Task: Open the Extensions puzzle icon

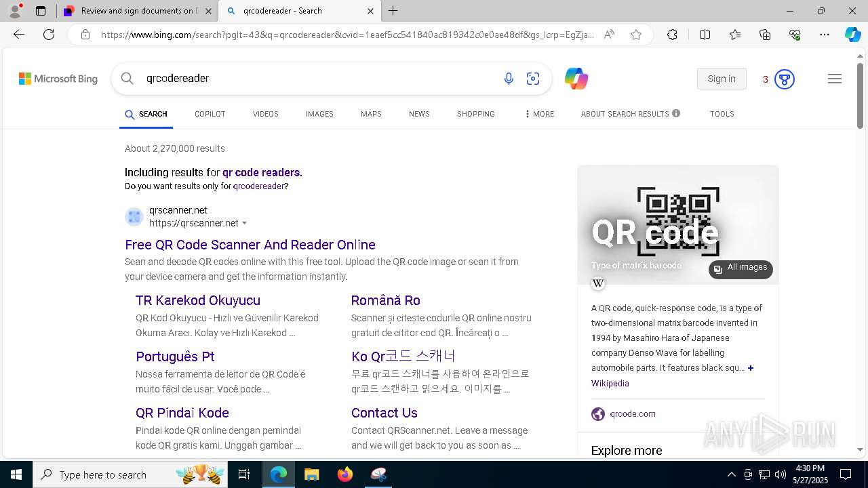Action: [x=672, y=35]
